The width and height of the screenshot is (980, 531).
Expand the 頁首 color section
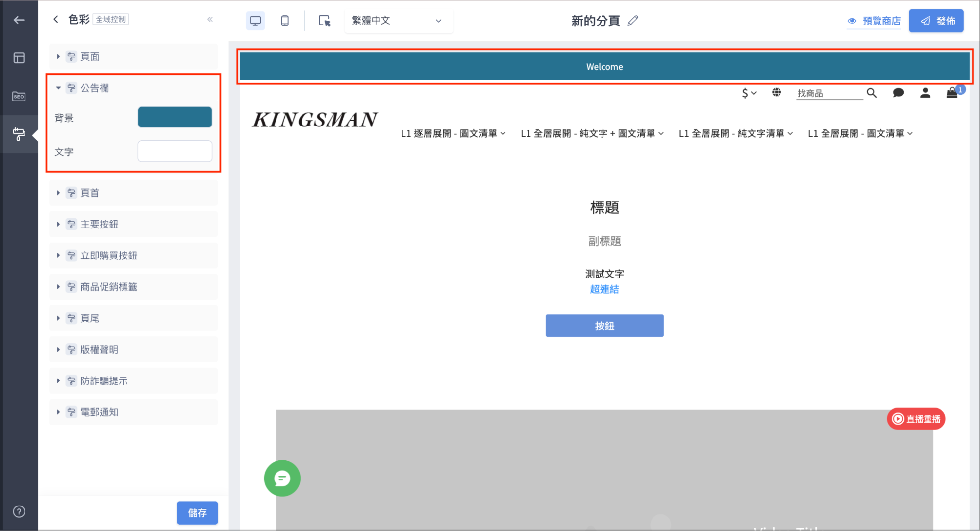click(x=133, y=193)
